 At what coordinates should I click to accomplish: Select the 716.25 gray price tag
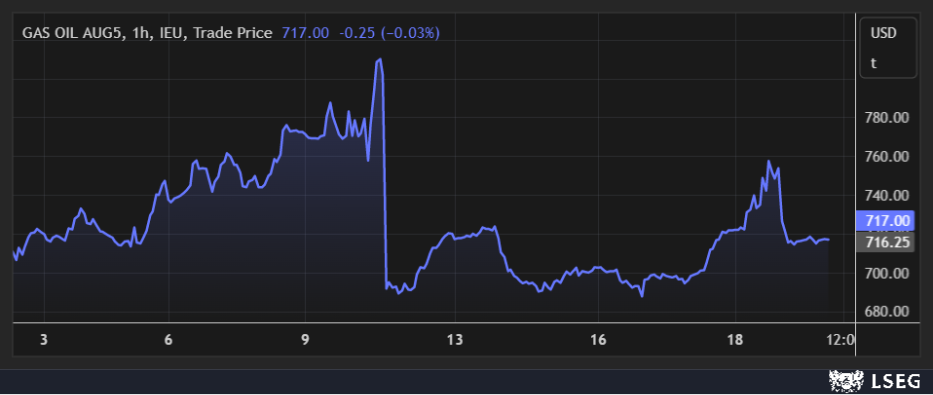(884, 242)
